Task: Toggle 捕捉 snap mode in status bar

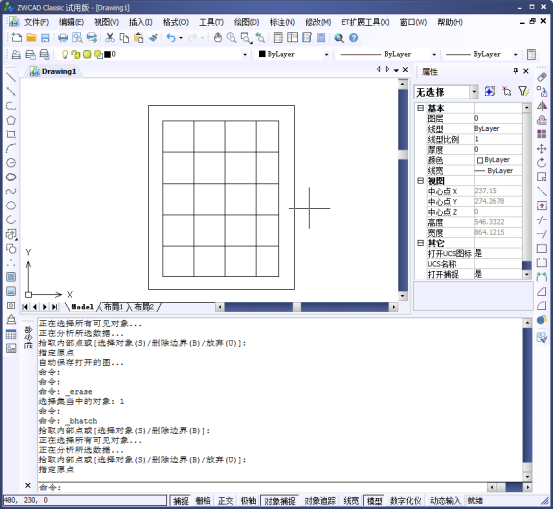Action: tap(181, 501)
